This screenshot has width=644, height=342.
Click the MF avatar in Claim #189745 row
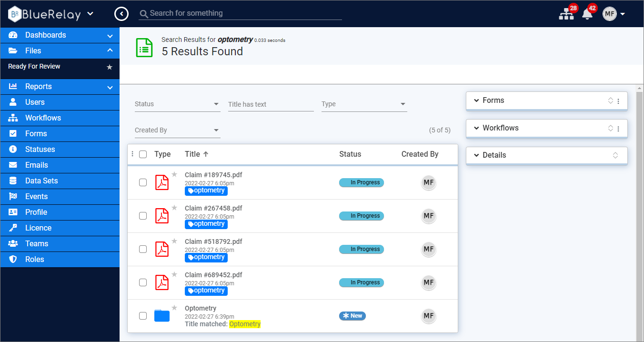pyautogui.click(x=429, y=182)
